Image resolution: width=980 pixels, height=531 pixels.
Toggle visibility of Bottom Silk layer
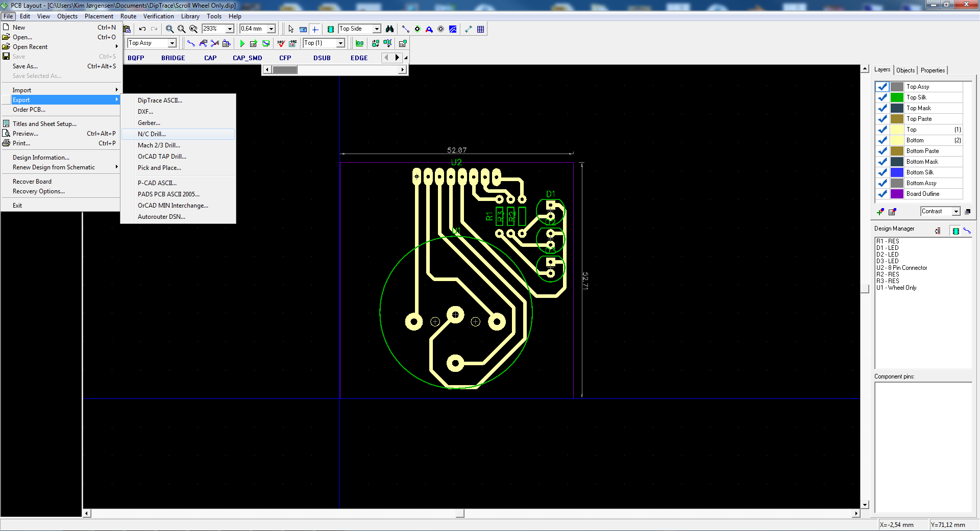pos(882,172)
